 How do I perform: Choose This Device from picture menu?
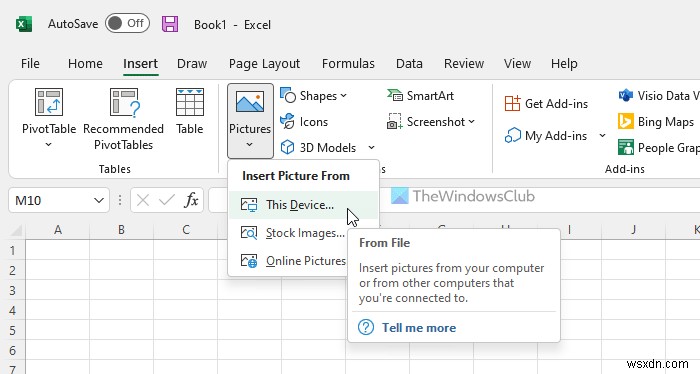point(304,205)
